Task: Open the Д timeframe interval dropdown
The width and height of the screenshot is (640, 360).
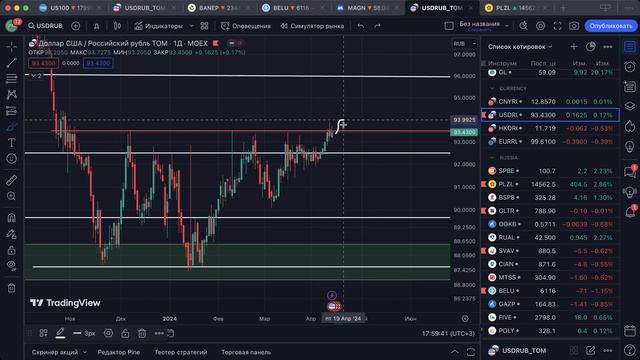Action: [x=96, y=26]
